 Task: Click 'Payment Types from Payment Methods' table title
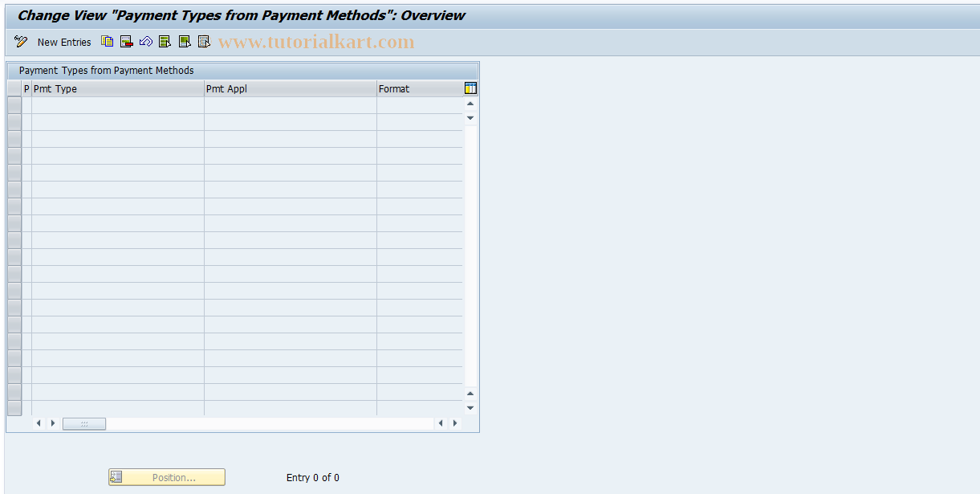click(107, 71)
